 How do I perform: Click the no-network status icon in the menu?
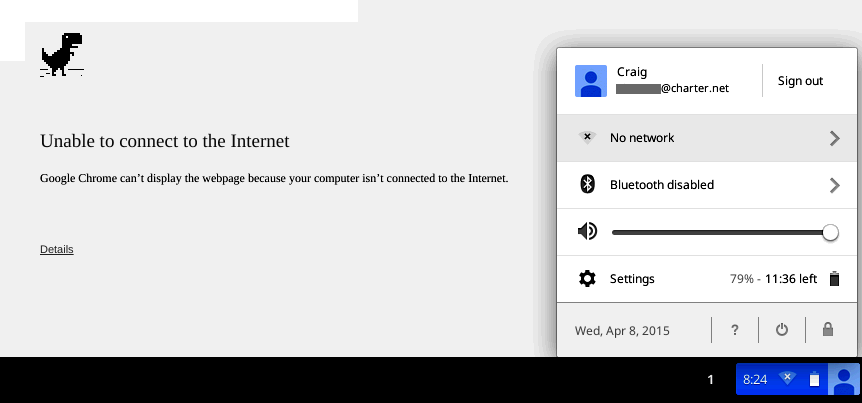pyautogui.click(x=588, y=137)
